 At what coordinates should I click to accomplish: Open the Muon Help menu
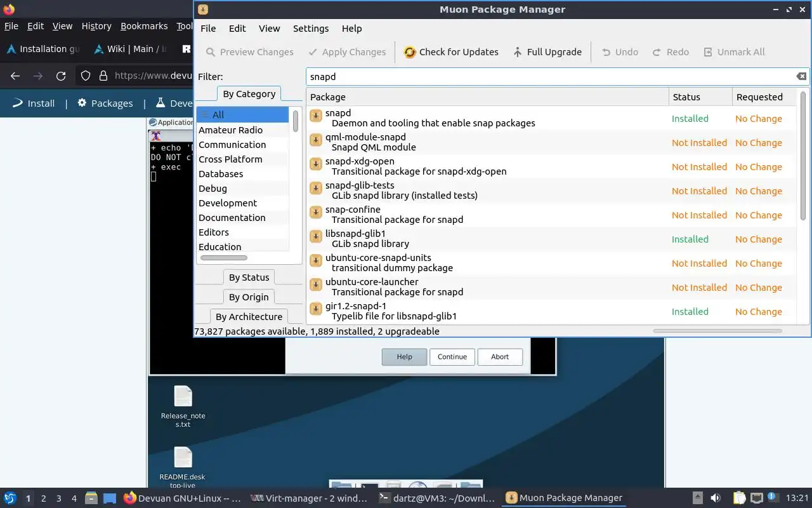[351, 29]
